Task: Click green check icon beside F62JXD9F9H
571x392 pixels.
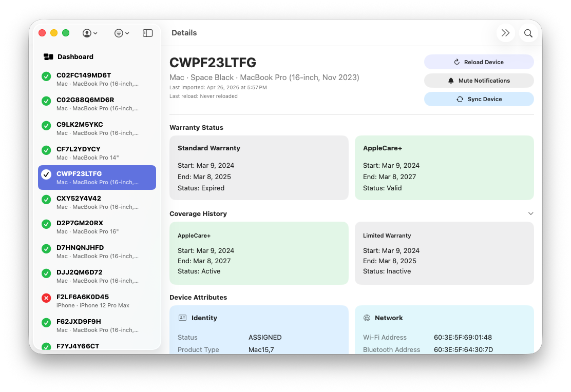Action: (46, 323)
